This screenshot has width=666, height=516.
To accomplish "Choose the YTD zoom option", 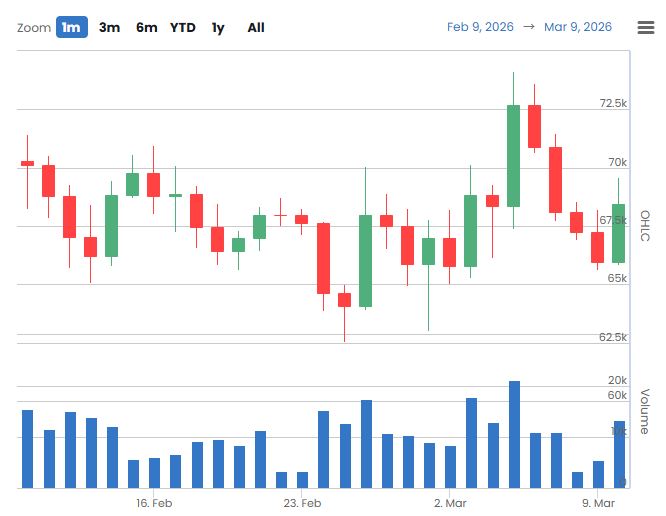I will pyautogui.click(x=183, y=27).
